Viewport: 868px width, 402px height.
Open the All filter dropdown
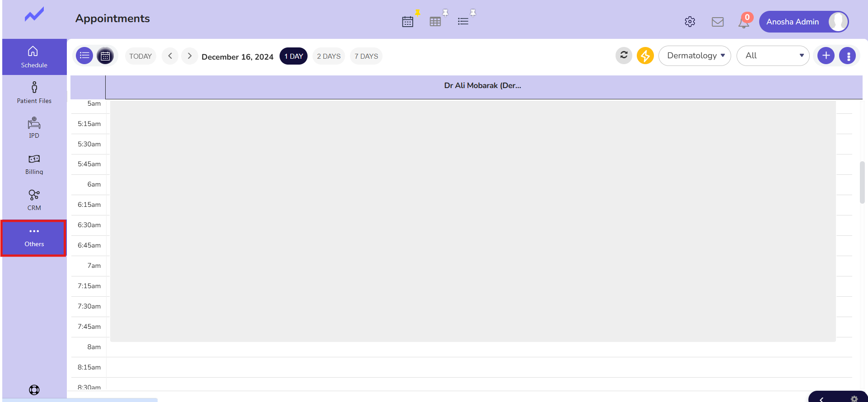773,56
